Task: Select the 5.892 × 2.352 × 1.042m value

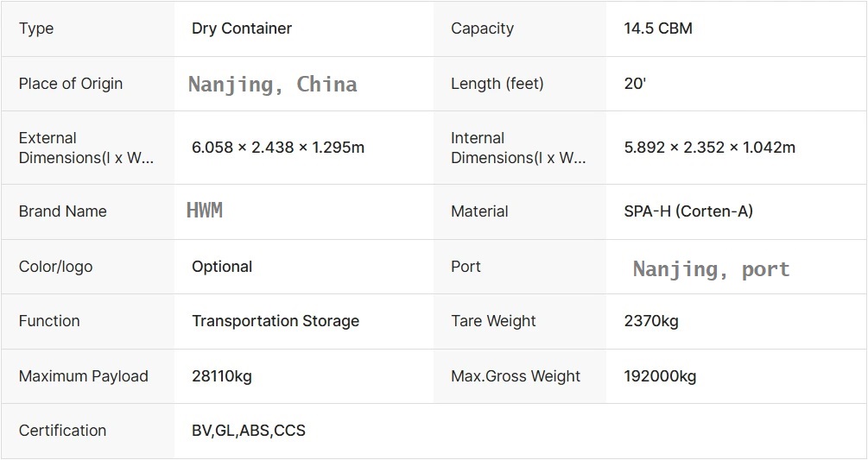Action: pyautogui.click(x=710, y=148)
